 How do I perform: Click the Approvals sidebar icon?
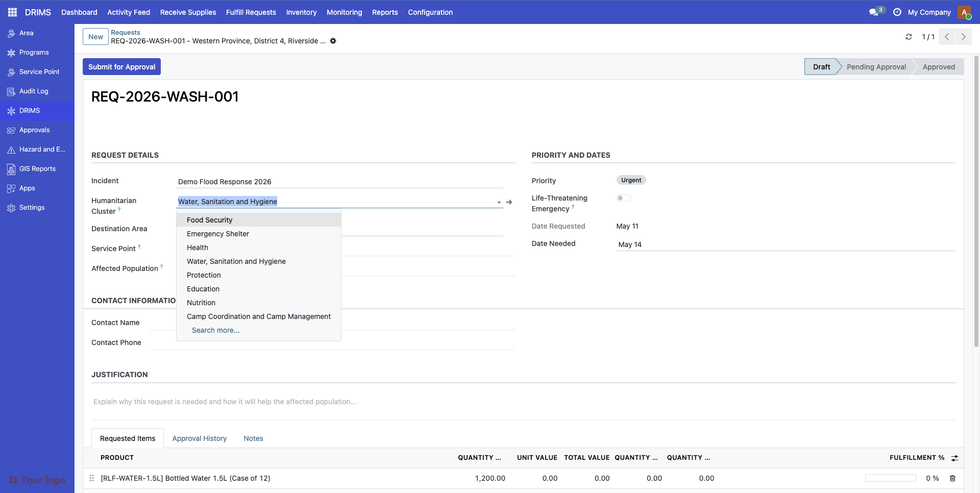coord(11,130)
